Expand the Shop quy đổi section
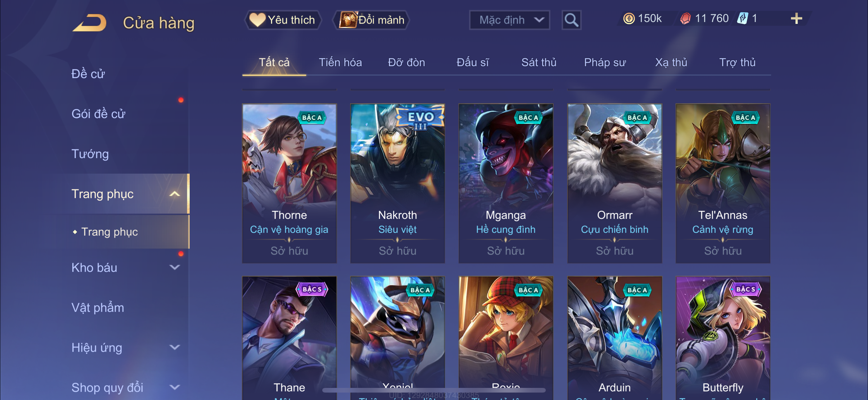The width and height of the screenshot is (868, 400). (174, 388)
